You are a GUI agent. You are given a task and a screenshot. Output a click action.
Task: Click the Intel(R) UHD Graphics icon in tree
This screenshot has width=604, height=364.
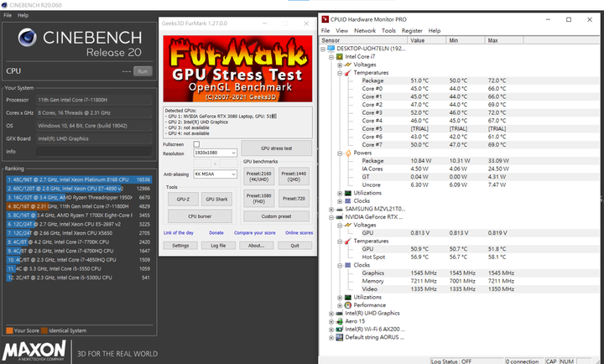point(340,313)
